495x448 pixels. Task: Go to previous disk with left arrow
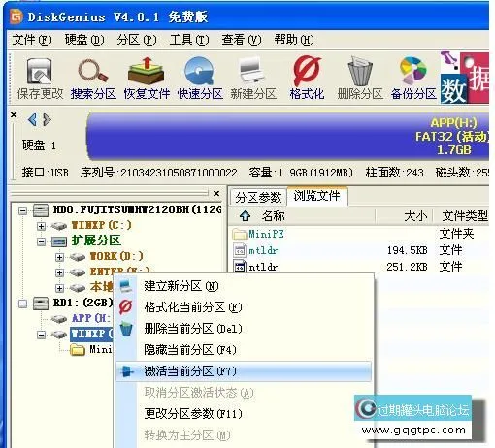(32, 120)
